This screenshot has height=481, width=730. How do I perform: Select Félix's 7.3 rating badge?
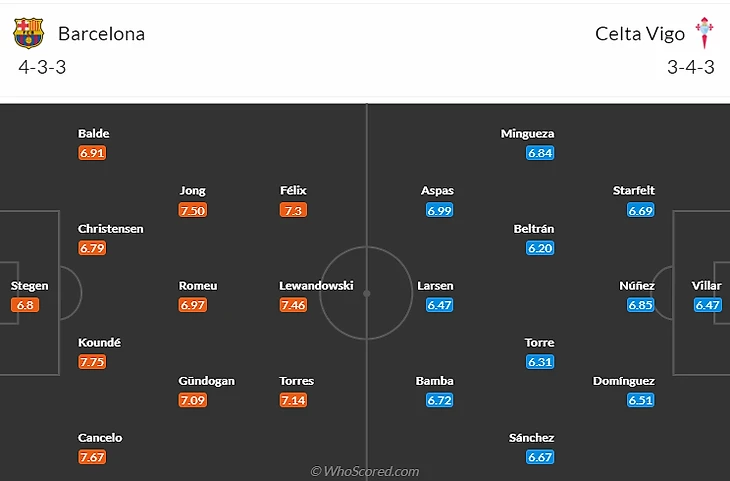click(x=294, y=210)
